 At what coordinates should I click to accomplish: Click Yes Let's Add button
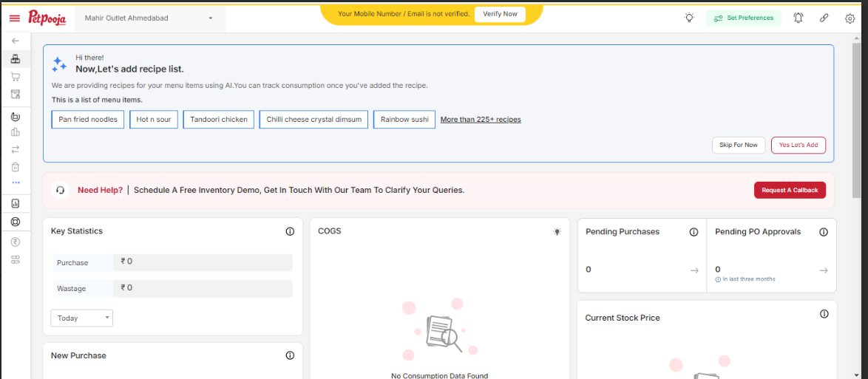pos(799,145)
